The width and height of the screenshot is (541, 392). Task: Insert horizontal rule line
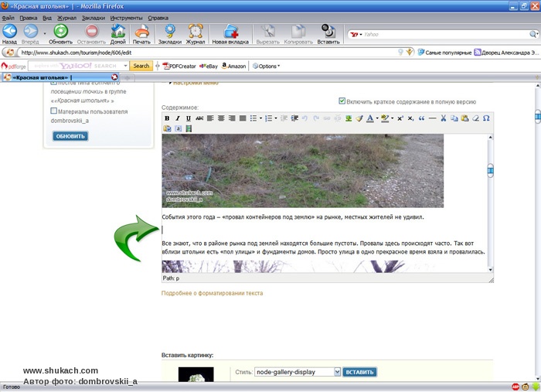pos(432,118)
